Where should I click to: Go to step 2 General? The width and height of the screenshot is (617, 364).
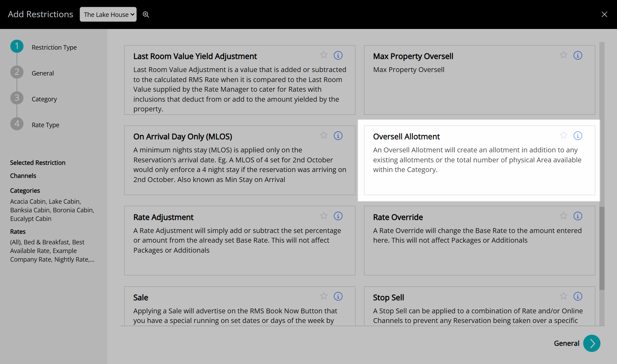32,72
